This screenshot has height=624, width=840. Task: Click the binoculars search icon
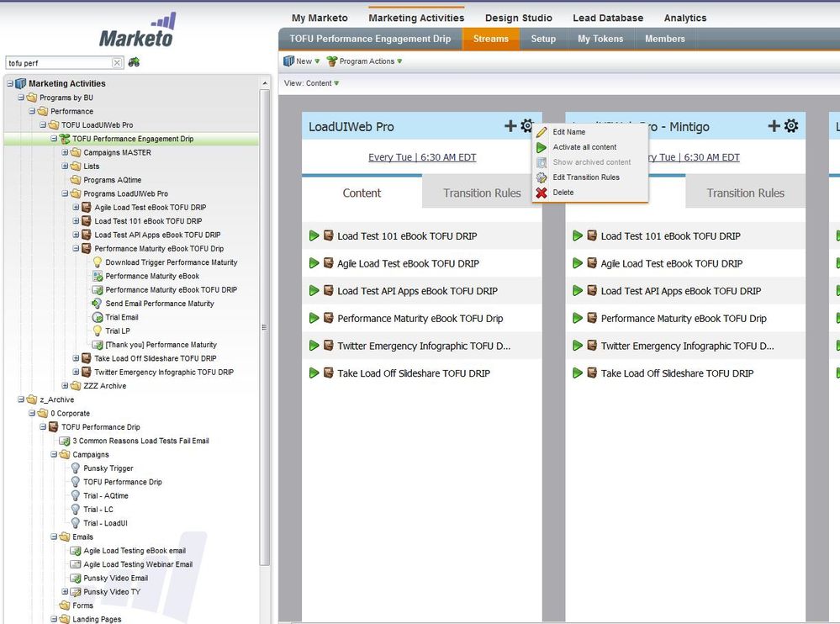pos(134,62)
